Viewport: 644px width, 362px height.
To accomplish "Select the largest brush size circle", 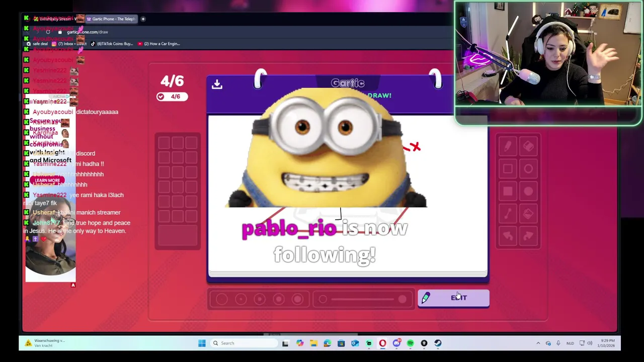I will (297, 300).
